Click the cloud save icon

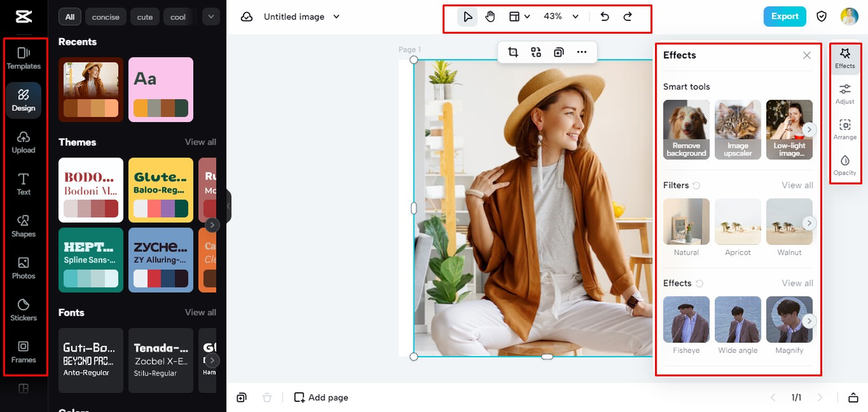point(248,16)
